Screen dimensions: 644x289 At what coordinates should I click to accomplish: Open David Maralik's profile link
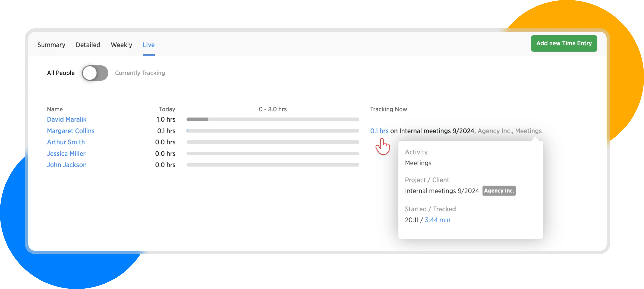(67, 119)
